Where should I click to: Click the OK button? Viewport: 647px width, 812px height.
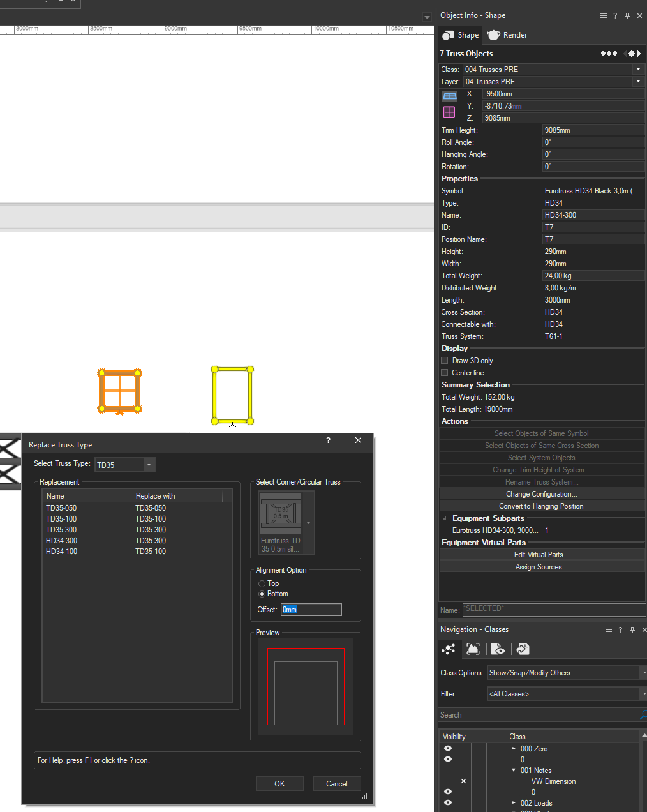[x=279, y=783]
